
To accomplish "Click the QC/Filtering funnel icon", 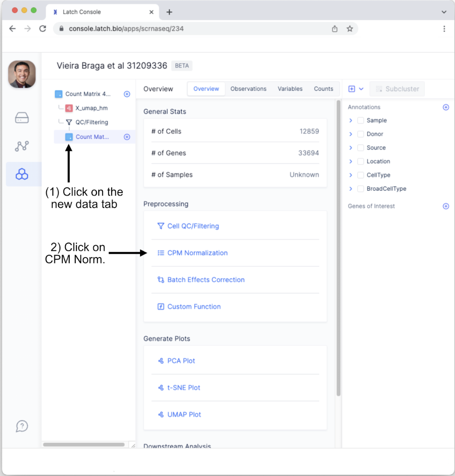I will tap(69, 122).
